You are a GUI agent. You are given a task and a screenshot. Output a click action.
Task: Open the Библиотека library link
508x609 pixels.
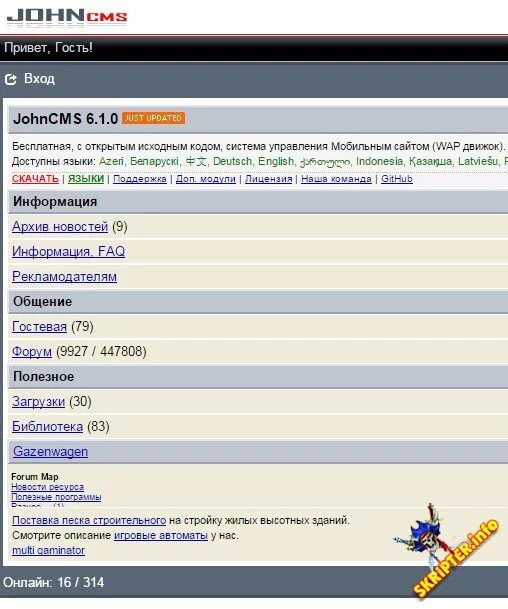[x=47, y=426]
